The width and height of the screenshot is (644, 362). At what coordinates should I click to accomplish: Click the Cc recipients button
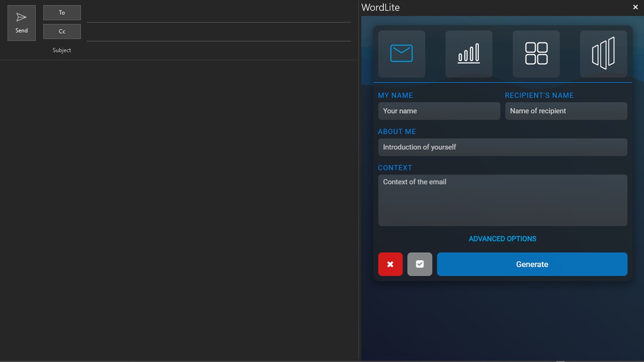coord(62,32)
